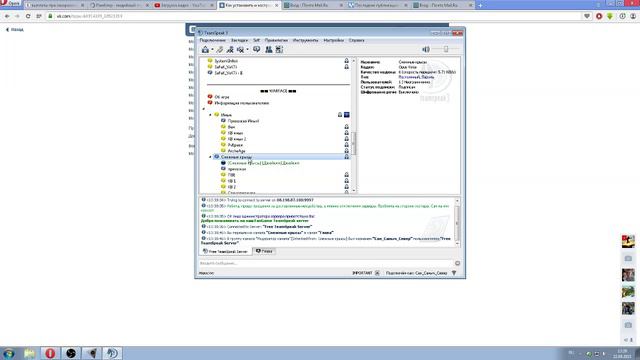Click red ad blocker extension icon
This screenshot has width=640, height=360.
(x=599, y=16)
